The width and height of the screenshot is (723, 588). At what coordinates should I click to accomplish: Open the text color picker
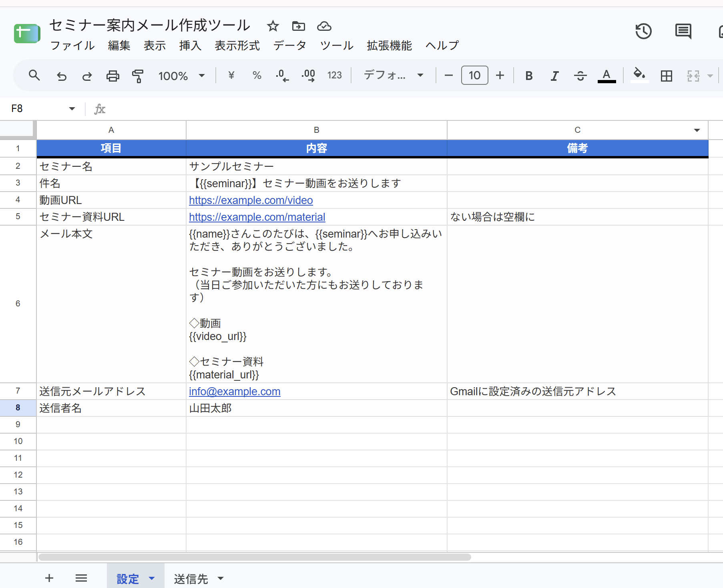(x=607, y=76)
